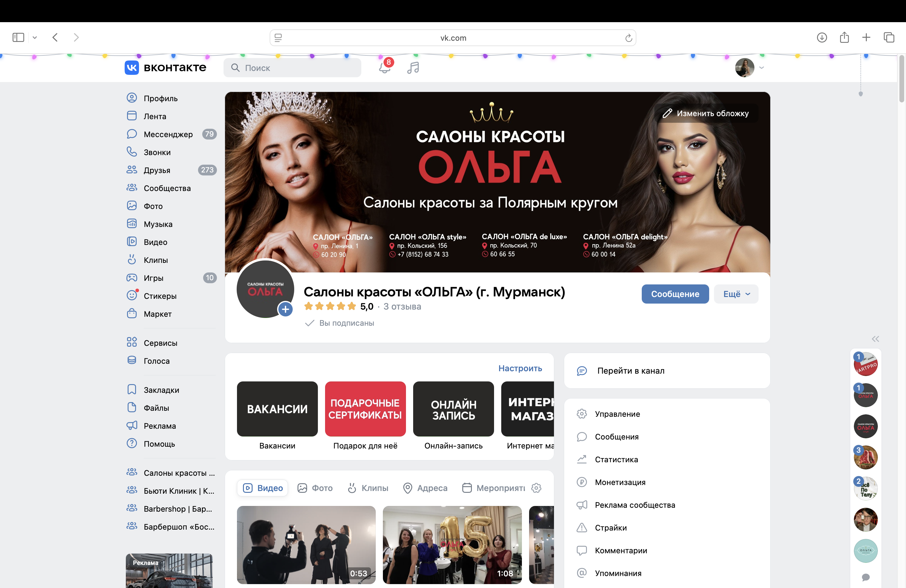Image resolution: width=906 pixels, height=588 pixels.
Task: Click the vk.com address bar
Action: (453, 38)
